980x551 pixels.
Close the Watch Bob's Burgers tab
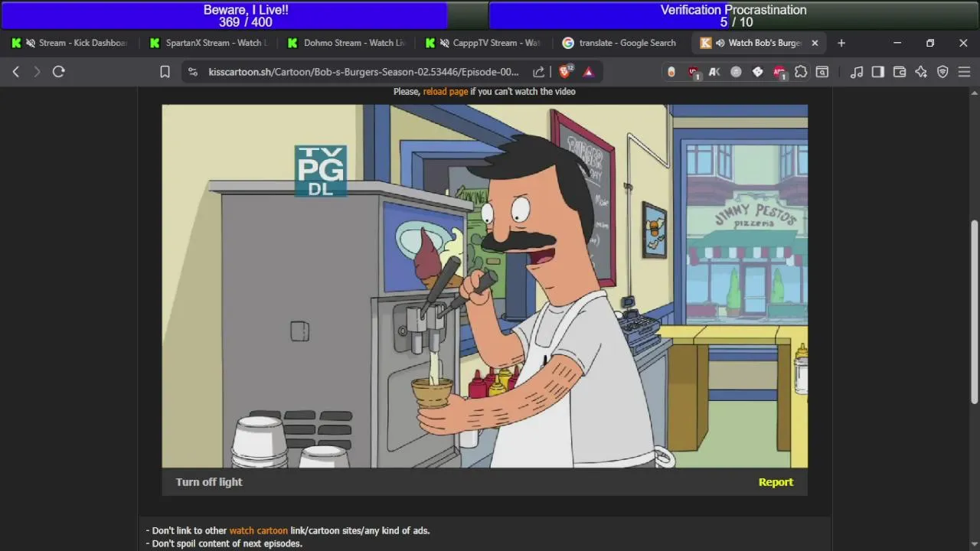(815, 43)
